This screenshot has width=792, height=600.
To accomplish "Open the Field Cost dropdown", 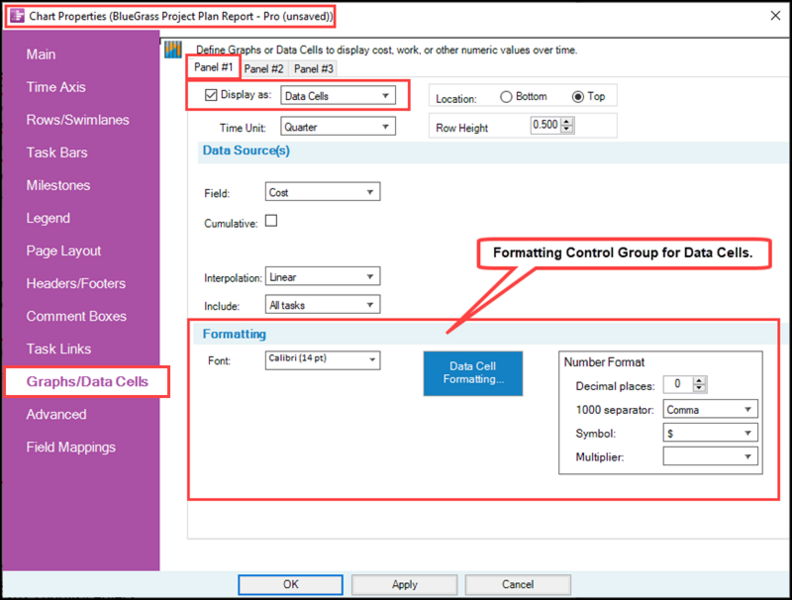I will [322, 192].
